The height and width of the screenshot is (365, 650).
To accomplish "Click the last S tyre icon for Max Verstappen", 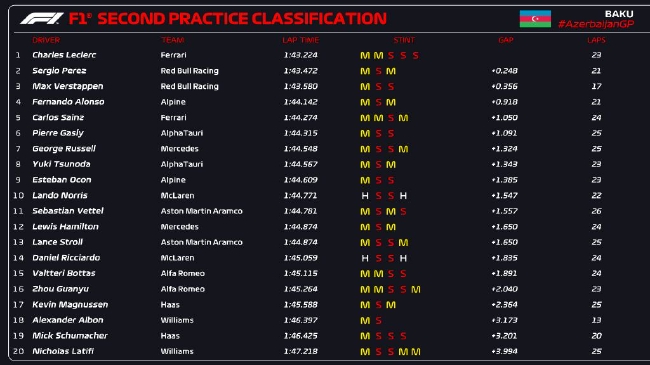I will [390, 87].
